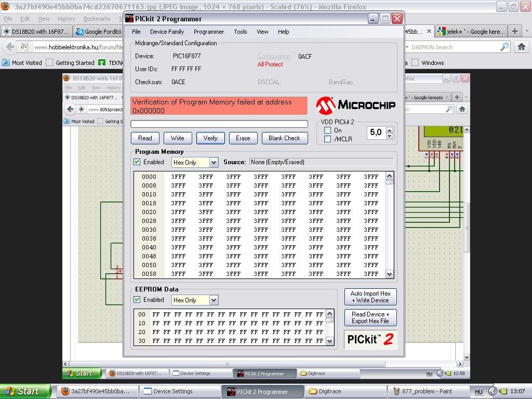Image resolution: width=532 pixels, height=399 pixels.
Task: Click Auto Import Hex + Write Device
Action: point(370,297)
